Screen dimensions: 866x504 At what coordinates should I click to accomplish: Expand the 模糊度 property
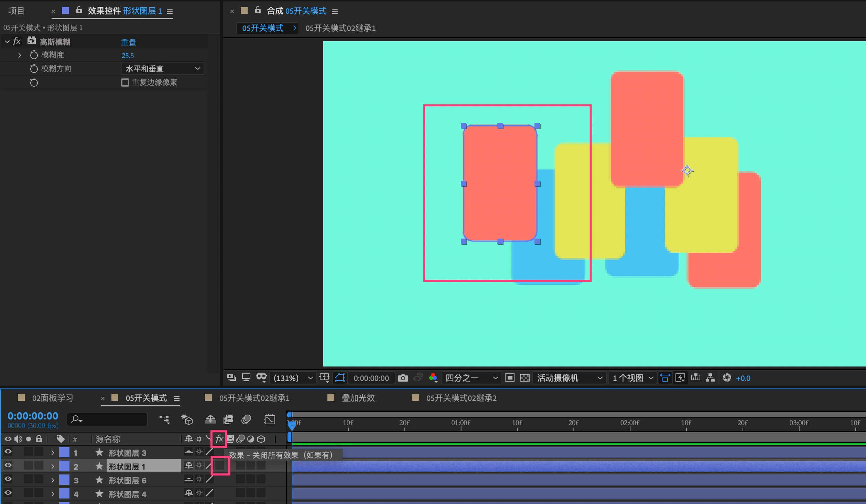20,55
